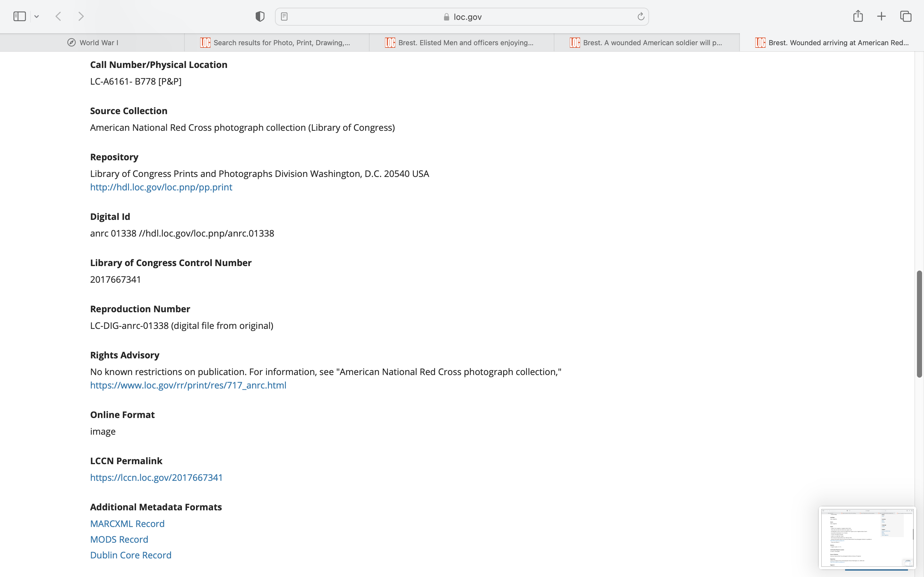The width and height of the screenshot is (924, 577).
Task: Open a new tab with plus icon
Action: [881, 16]
